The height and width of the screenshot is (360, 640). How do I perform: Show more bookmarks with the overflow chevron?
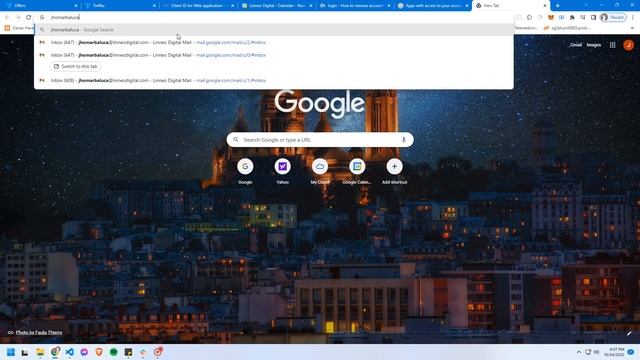(x=633, y=28)
